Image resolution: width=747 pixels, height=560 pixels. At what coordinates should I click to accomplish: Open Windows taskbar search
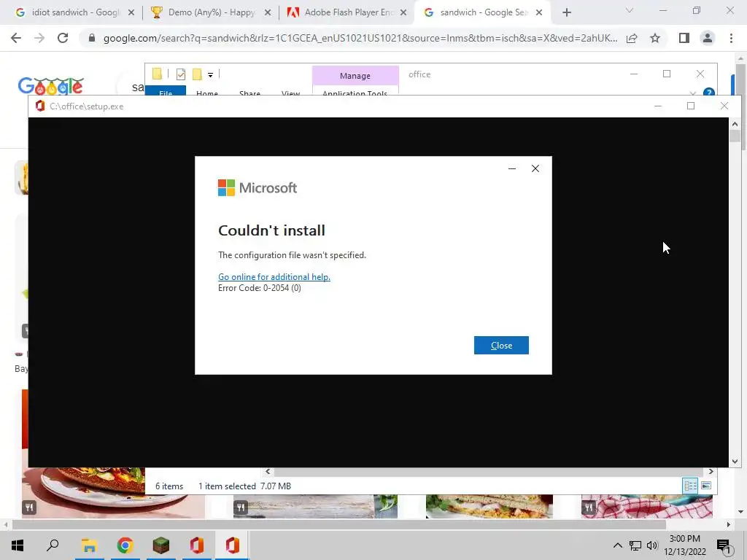pos(53,545)
